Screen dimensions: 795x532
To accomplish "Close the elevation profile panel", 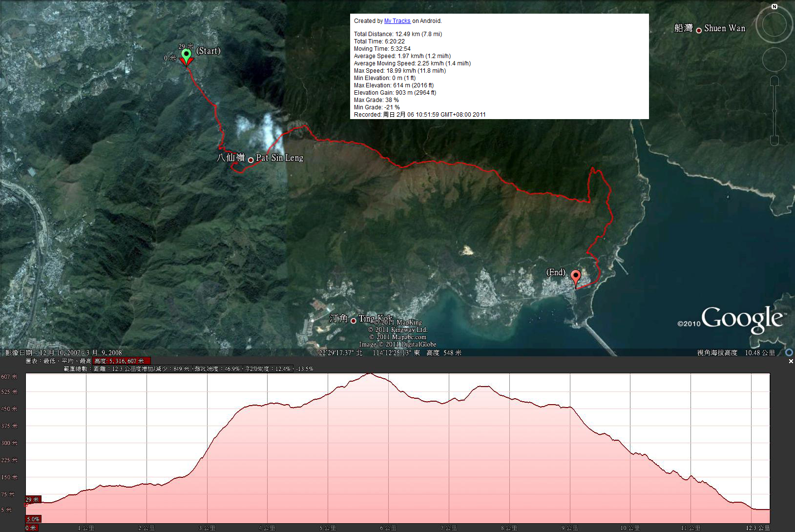I will tap(791, 361).
